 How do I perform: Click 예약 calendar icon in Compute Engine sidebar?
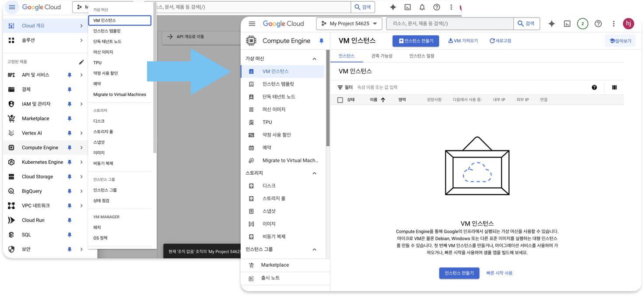[x=251, y=148]
